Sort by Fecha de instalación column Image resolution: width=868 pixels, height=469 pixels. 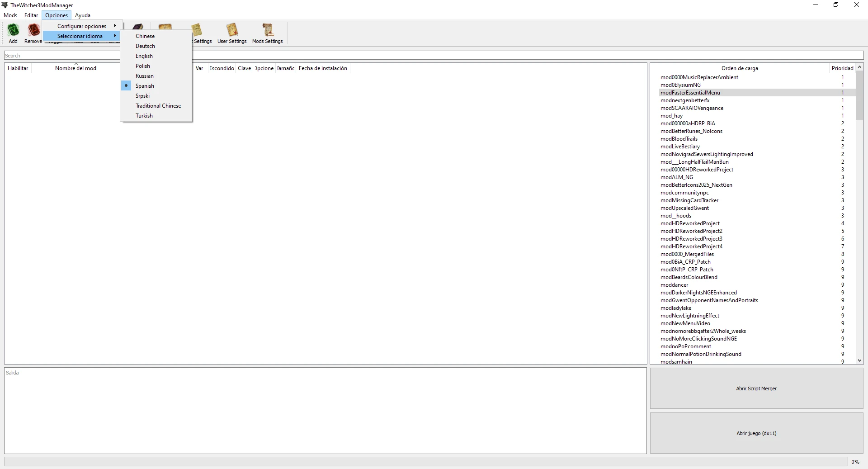(323, 68)
